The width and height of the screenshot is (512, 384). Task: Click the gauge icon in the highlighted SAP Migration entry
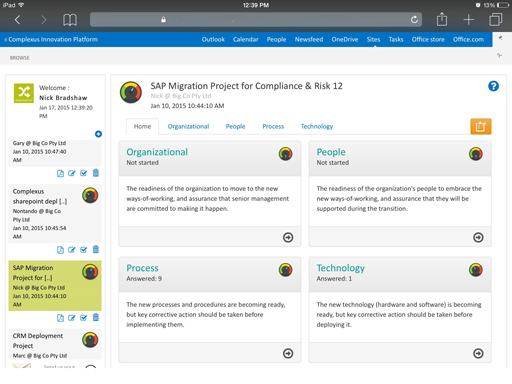click(90, 272)
